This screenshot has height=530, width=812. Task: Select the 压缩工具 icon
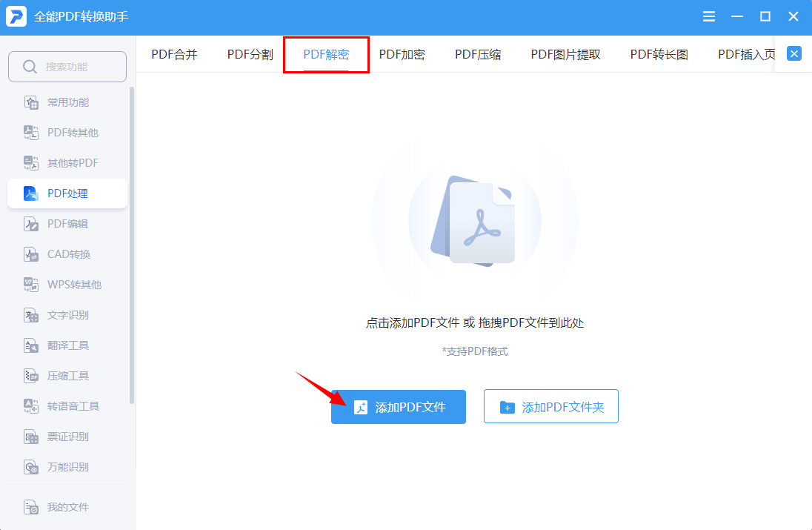coord(30,375)
